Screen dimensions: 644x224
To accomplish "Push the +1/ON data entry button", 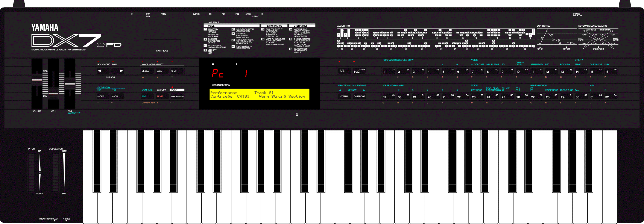I will click(118, 97).
